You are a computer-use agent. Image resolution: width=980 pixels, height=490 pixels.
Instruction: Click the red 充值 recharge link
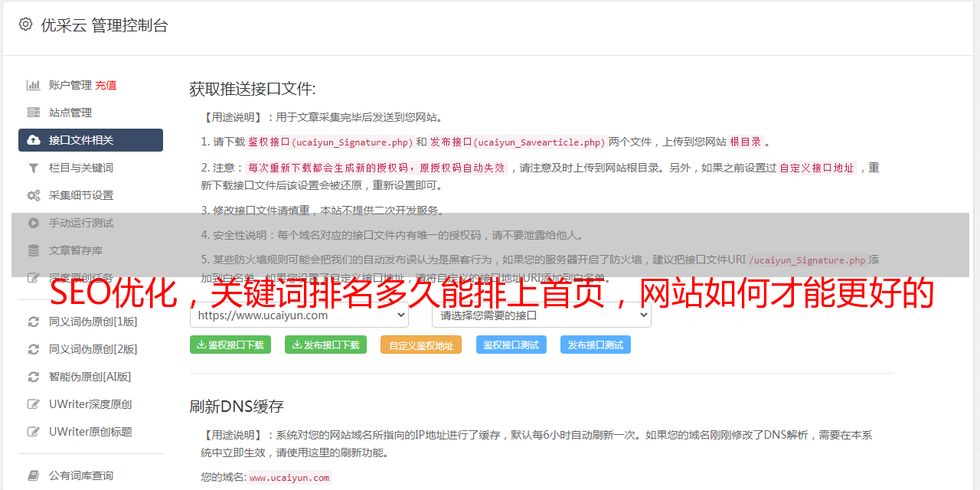point(106,85)
